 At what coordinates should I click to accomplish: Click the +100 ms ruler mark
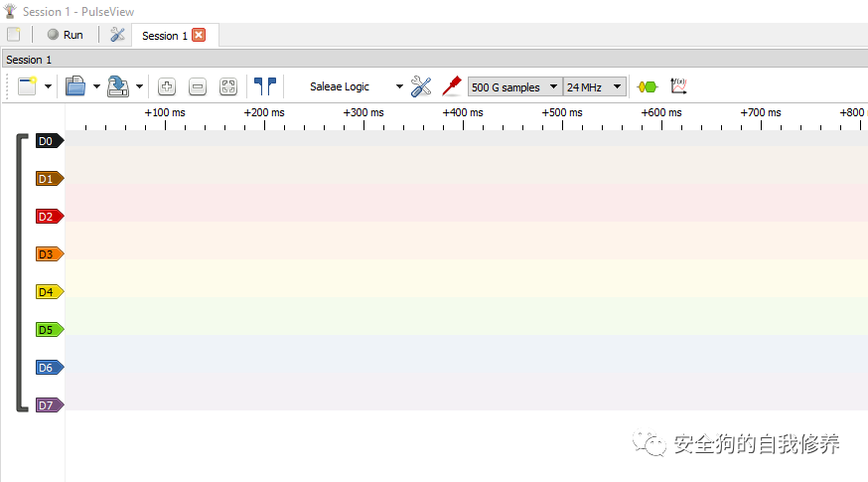click(165, 112)
